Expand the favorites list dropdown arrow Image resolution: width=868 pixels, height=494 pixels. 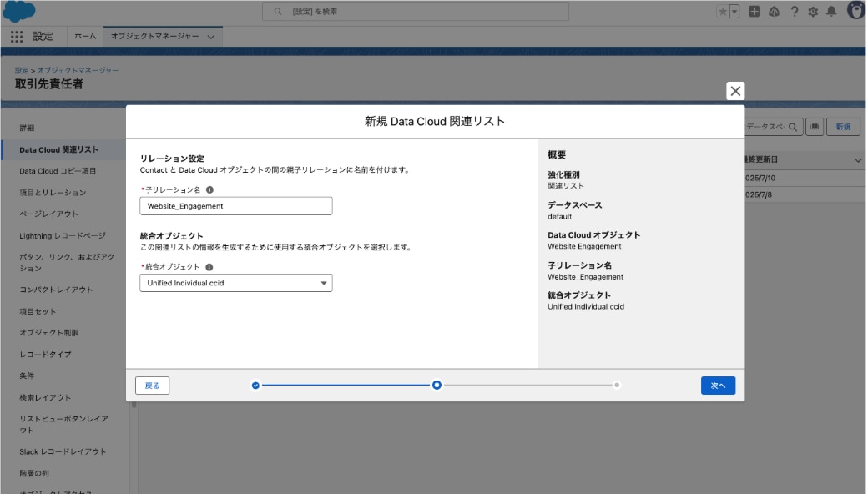(734, 12)
